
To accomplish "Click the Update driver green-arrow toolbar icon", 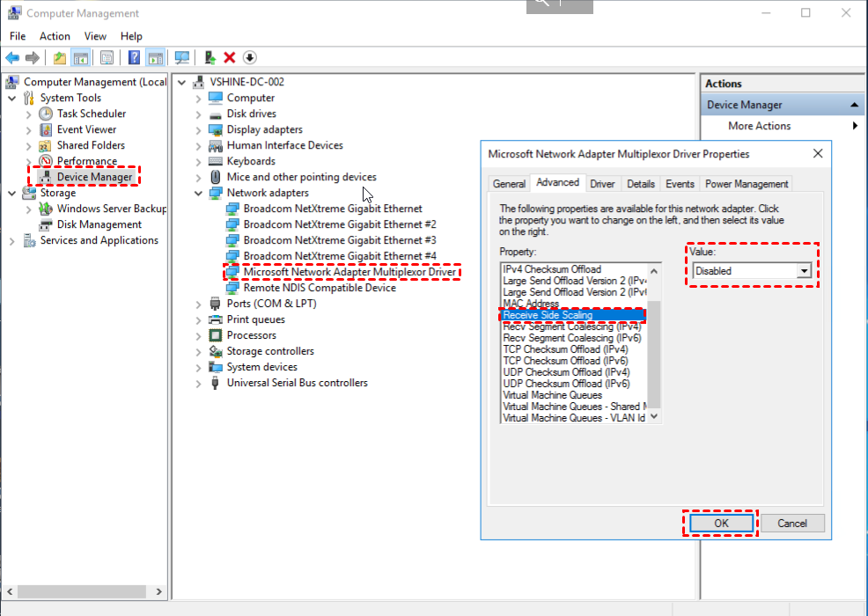I will click(x=210, y=58).
